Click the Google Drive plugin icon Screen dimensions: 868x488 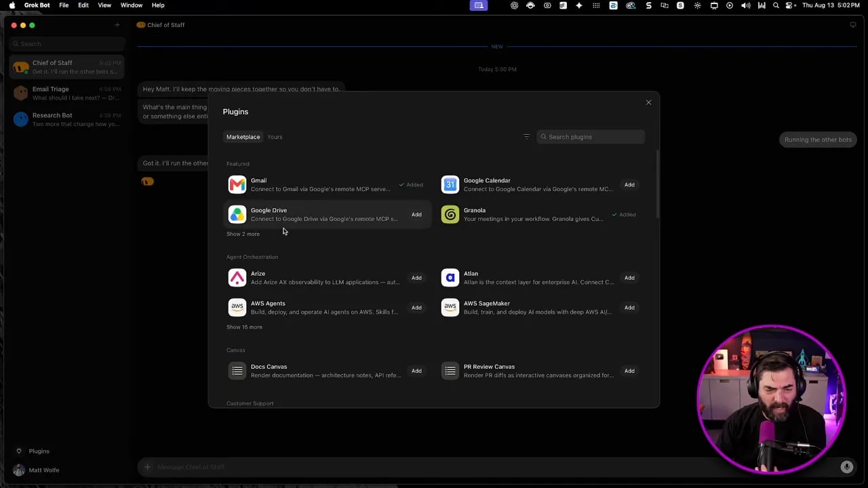pyautogui.click(x=237, y=214)
